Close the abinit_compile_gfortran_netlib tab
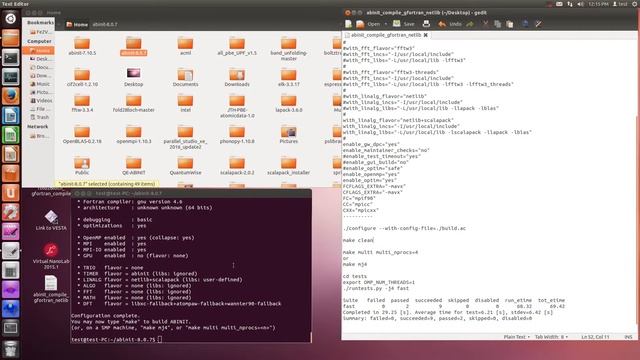The height and width of the screenshot is (360, 640). [426, 35]
